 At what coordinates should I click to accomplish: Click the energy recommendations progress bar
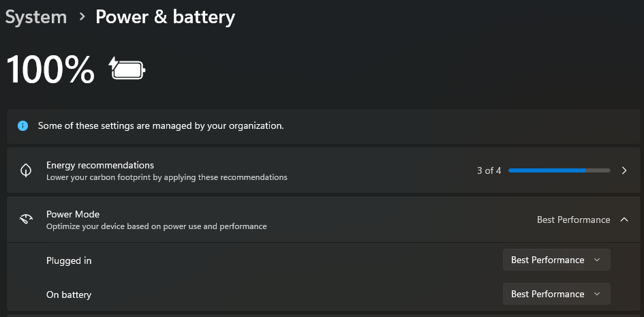pos(559,170)
